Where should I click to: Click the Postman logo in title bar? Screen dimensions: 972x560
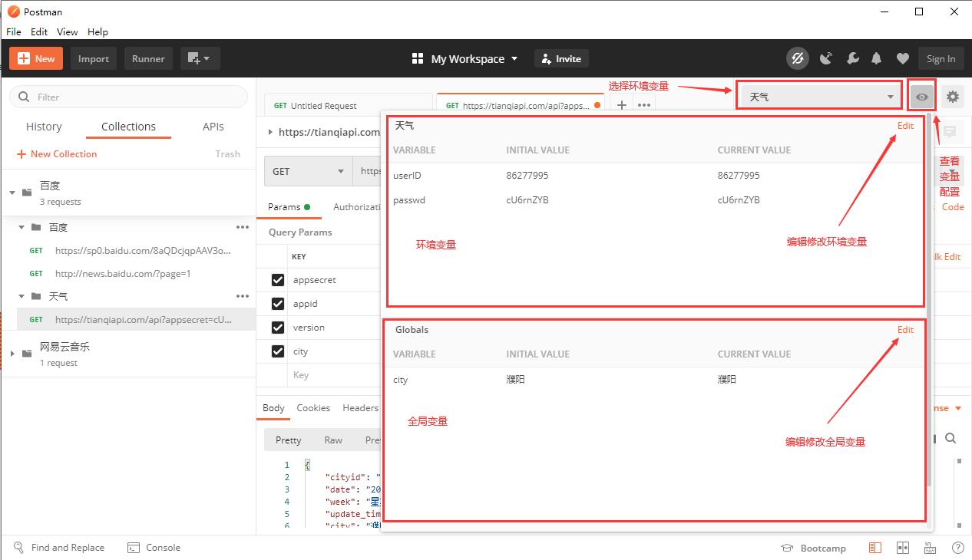[x=13, y=12]
